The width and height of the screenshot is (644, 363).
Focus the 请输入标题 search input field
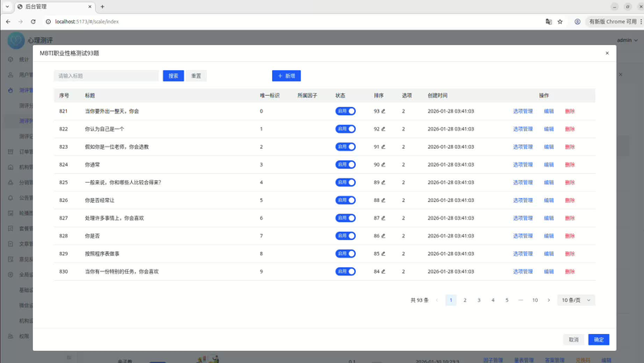[106, 76]
